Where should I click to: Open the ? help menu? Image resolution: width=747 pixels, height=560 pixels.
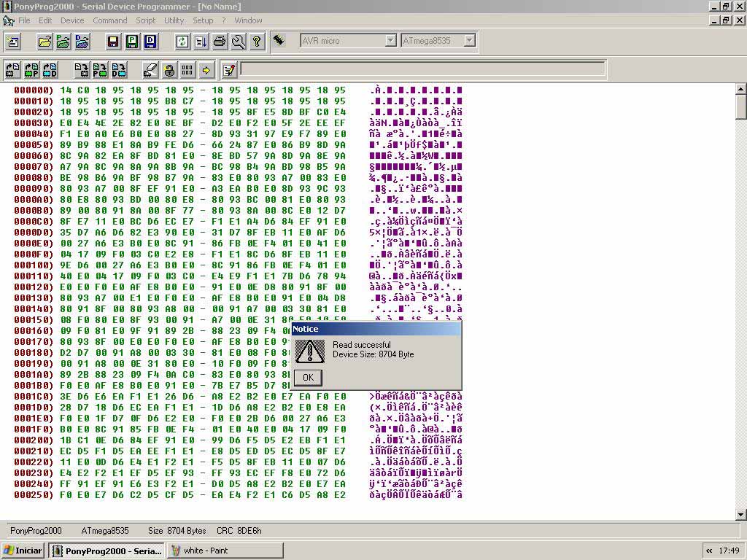pyautogui.click(x=223, y=20)
